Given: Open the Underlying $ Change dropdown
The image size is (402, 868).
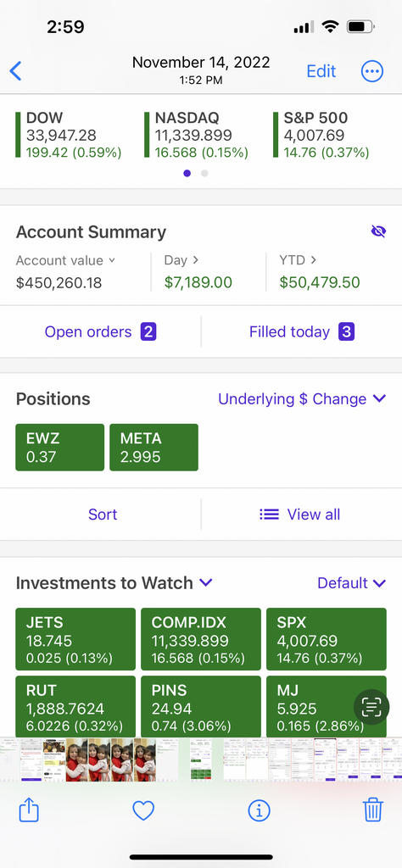Looking at the screenshot, I should point(302,399).
